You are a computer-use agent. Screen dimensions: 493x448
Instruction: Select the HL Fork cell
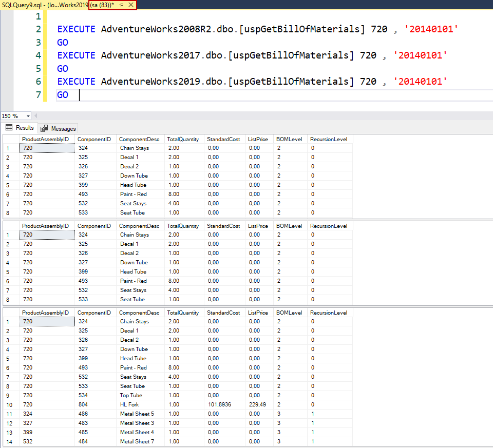coord(129,404)
